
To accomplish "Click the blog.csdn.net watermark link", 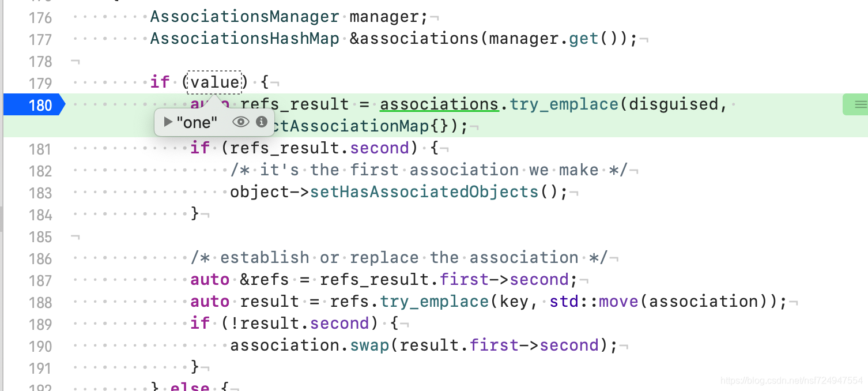I will tap(792, 381).
